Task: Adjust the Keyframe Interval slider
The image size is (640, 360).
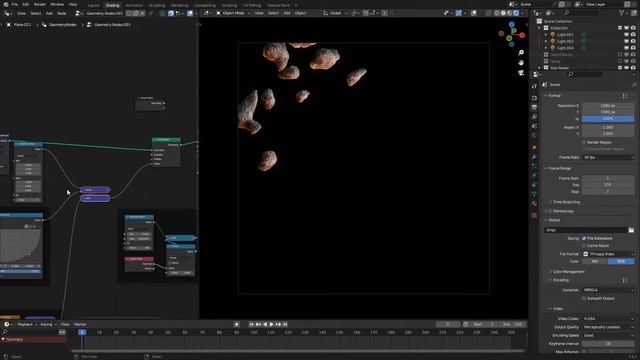Action: 608,344
